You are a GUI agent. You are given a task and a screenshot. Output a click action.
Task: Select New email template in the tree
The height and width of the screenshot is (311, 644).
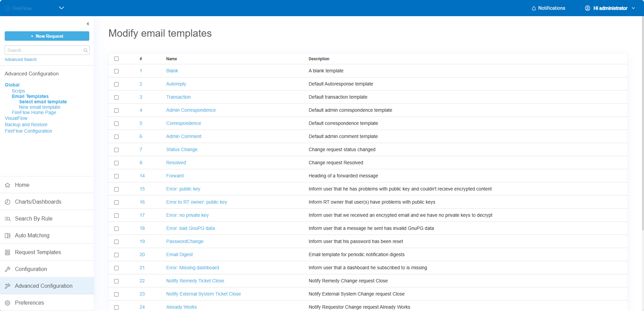[x=39, y=107]
